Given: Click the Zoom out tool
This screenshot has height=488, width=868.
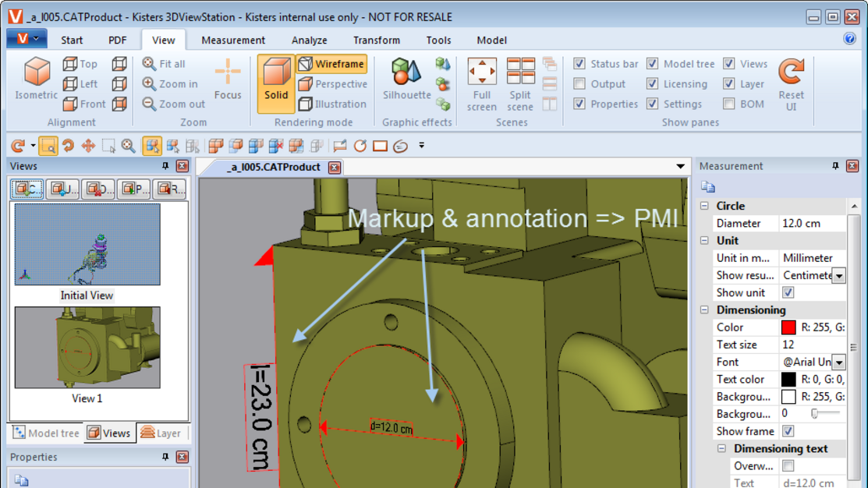Looking at the screenshot, I should (174, 104).
